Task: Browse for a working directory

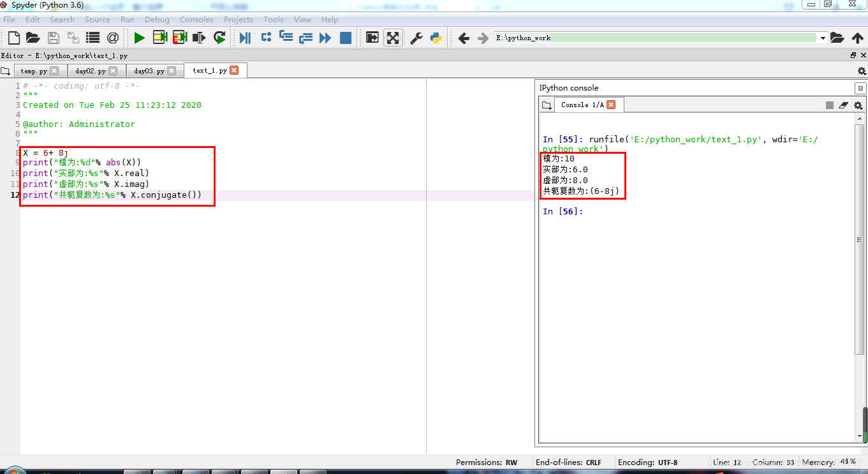Action: (x=837, y=38)
